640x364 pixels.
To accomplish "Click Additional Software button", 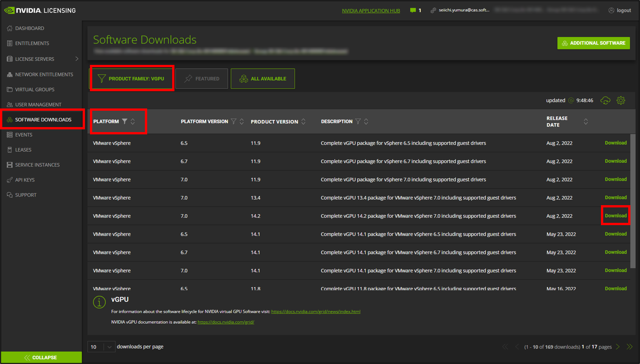I will coord(594,43).
